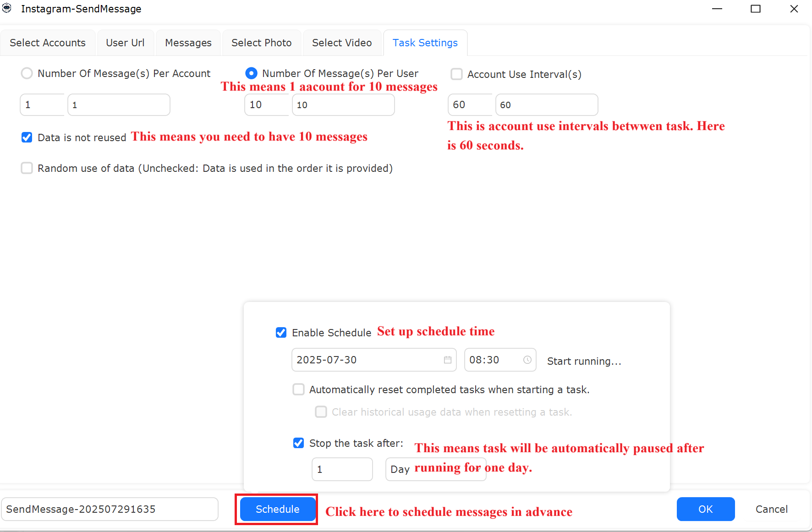Open the 08:30 time picker field
This screenshot has height=532, width=812.
500,360
